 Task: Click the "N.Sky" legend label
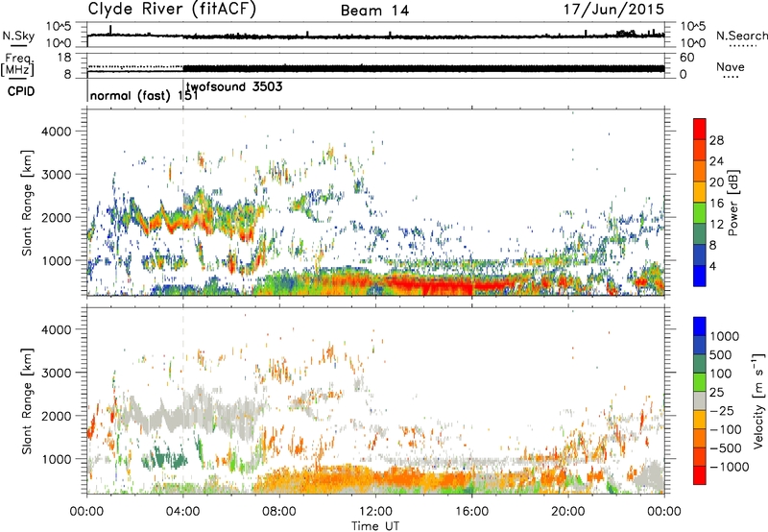click(x=18, y=36)
